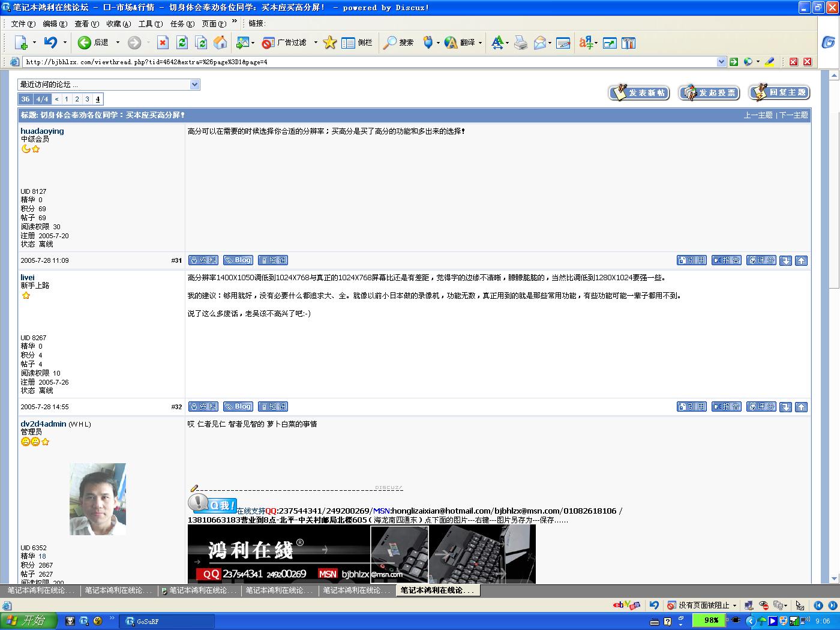
Task: Go to 下一主题 next topic
Action: (793, 115)
